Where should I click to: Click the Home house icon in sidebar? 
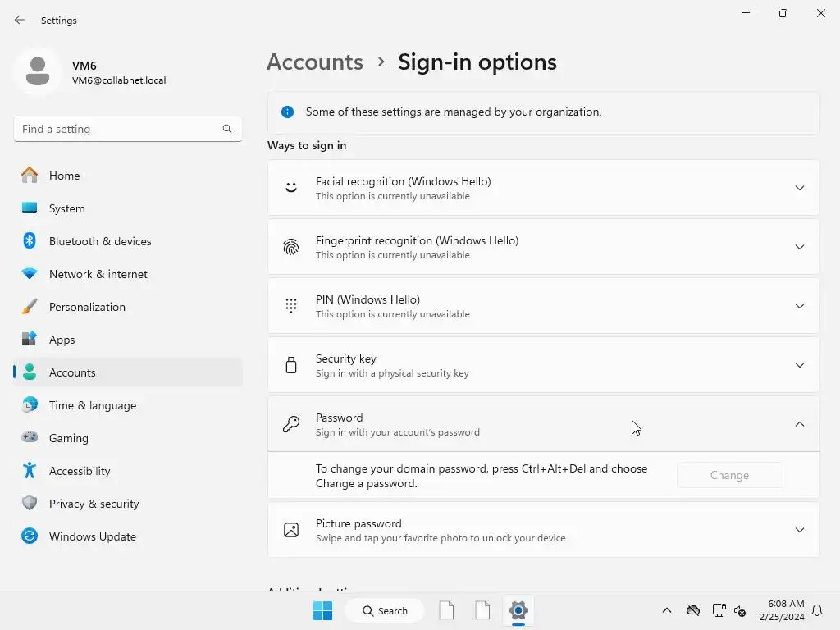click(30, 176)
